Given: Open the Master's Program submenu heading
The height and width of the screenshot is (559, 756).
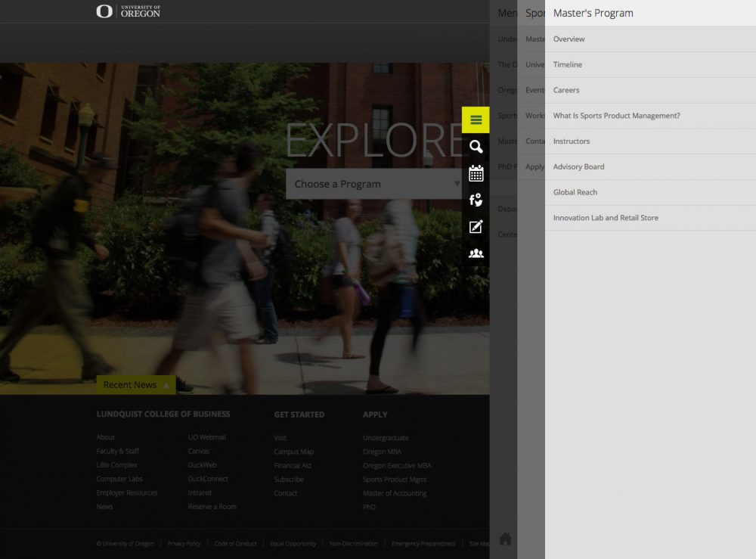Looking at the screenshot, I should (x=593, y=13).
